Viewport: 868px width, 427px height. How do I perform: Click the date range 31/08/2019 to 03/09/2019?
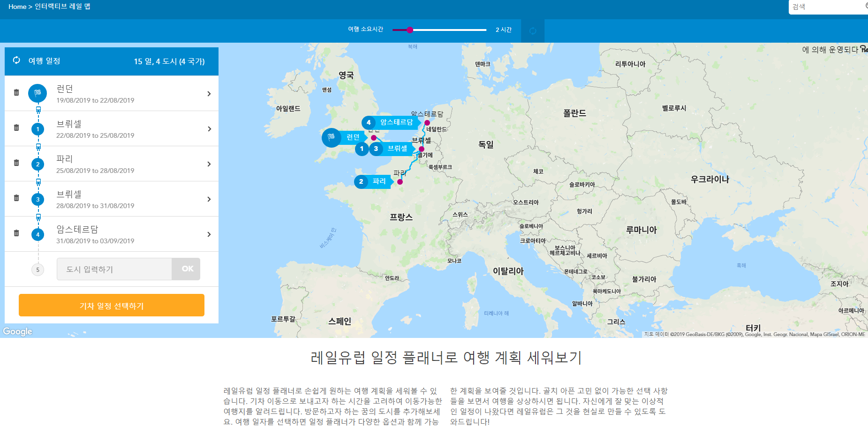[95, 241]
